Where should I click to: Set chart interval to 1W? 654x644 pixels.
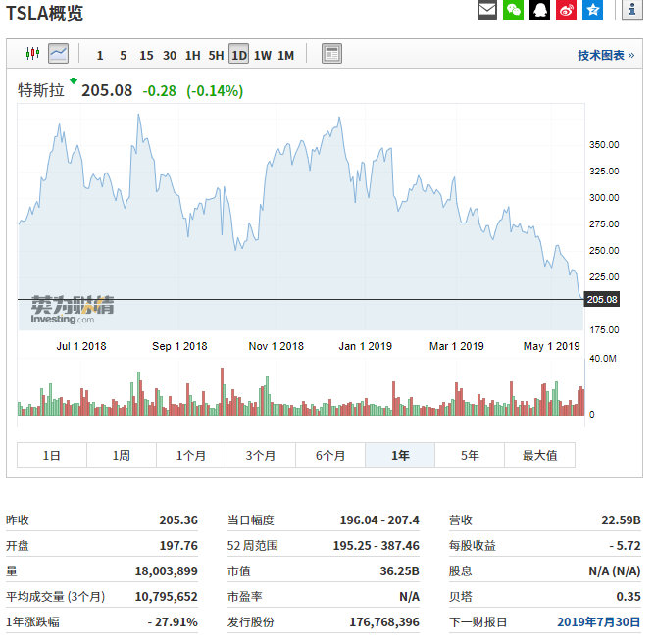263,55
